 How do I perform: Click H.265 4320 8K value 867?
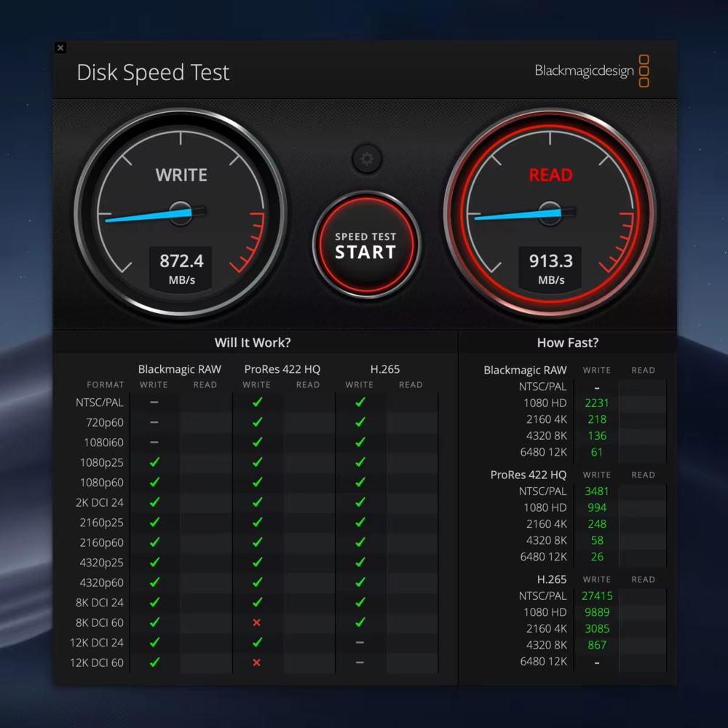597,645
